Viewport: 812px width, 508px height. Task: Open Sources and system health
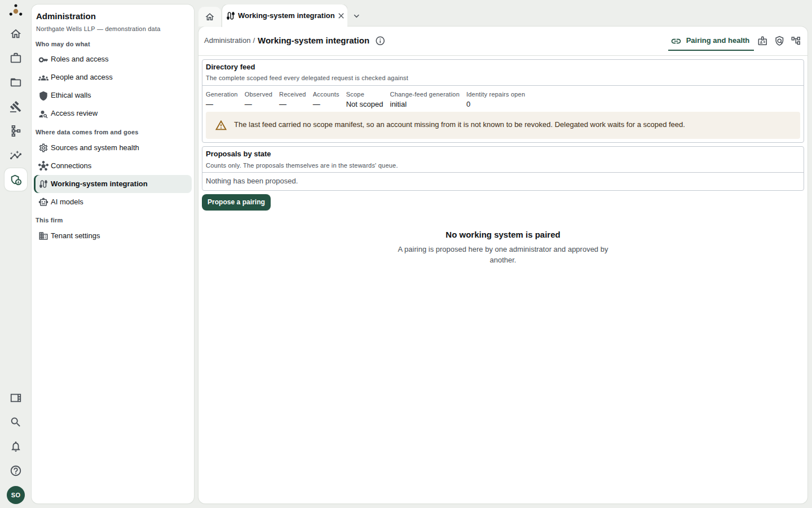[113, 148]
